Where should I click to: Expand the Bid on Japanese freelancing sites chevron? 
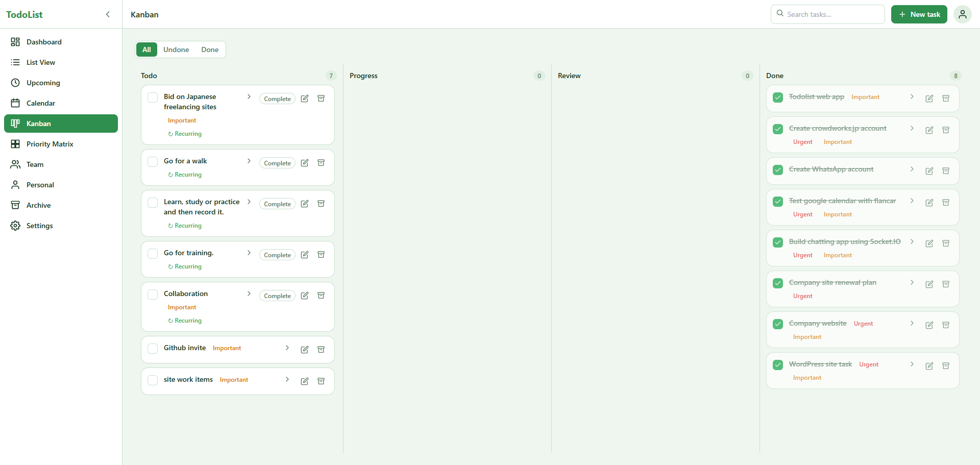point(249,96)
